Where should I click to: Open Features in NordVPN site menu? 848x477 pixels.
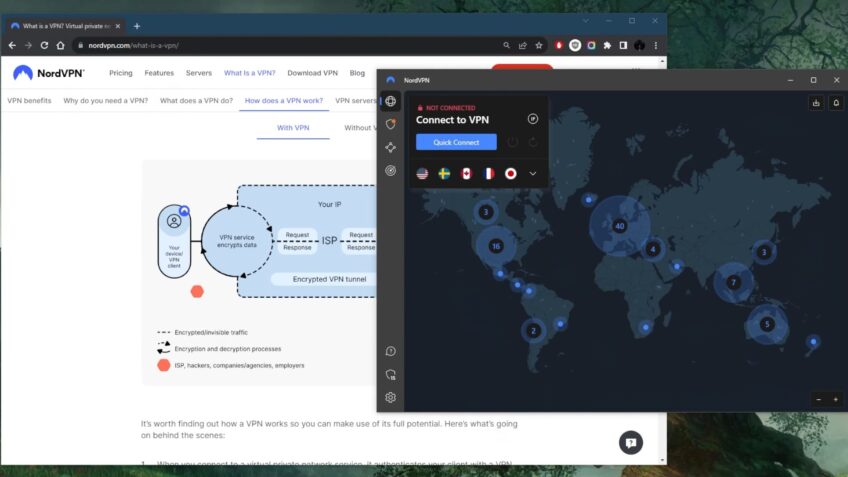159,73
